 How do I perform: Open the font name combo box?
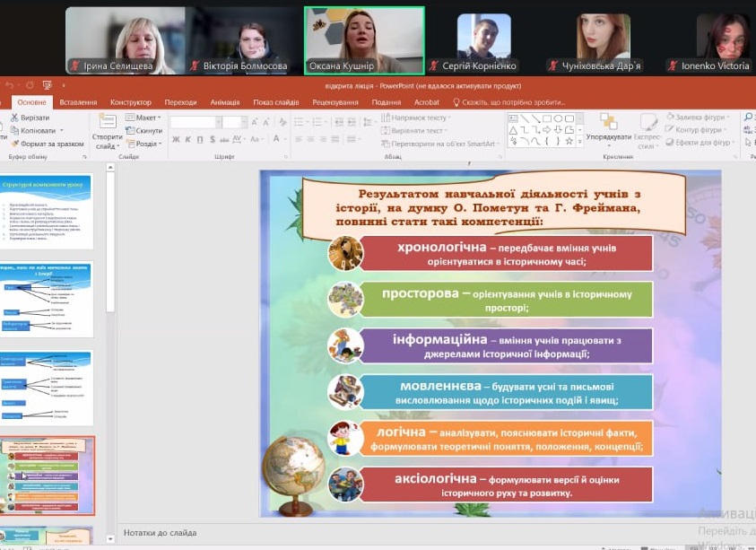(x=194, y=122)
